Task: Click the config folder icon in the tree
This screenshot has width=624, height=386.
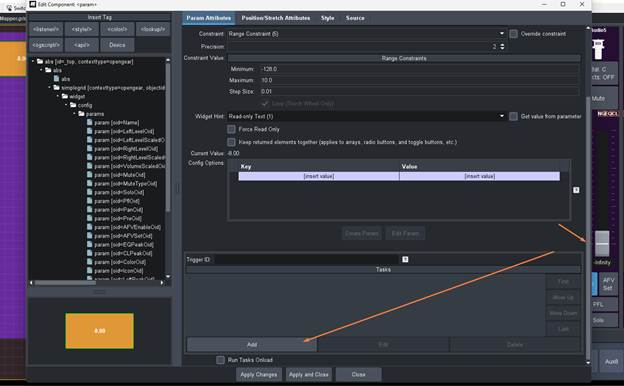Action: tap(73, 105)
